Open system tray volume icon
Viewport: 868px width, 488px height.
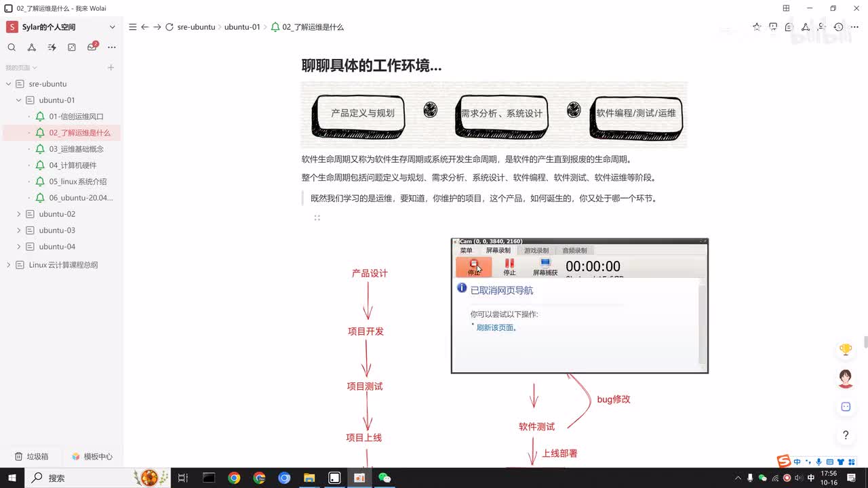[x=799, y=478]
